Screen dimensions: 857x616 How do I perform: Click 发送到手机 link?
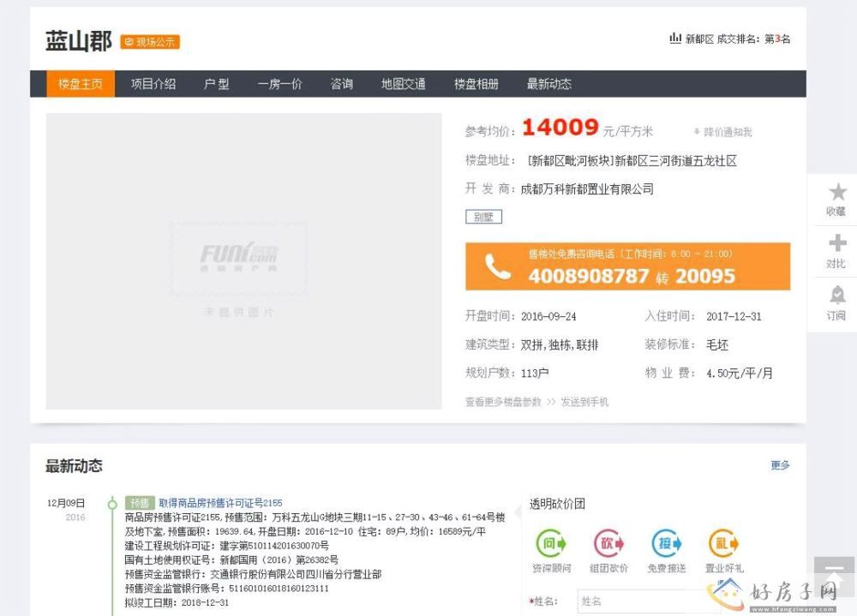tap(584, 402)
